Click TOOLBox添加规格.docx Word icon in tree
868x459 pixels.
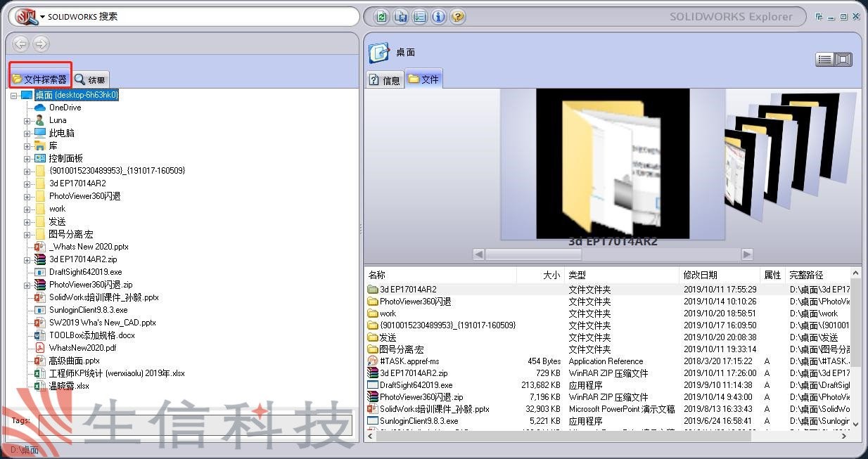(40, 335)
